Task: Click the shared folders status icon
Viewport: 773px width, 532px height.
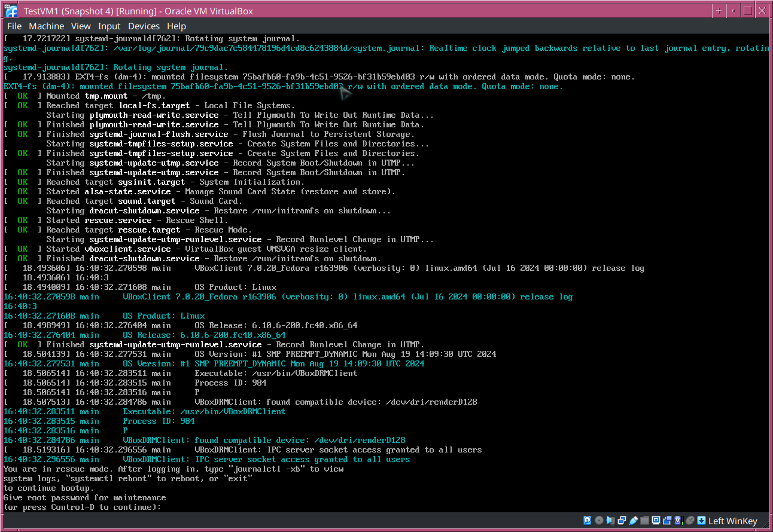Action: (644, 521)
